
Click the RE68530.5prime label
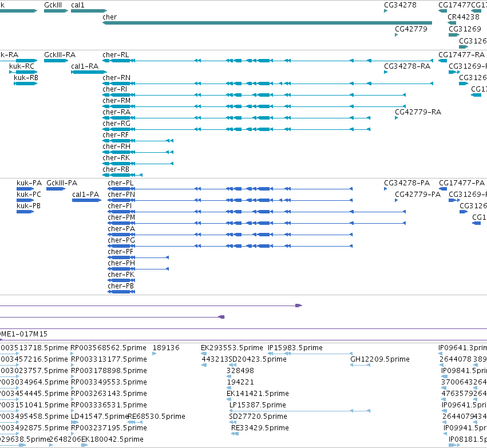157,417
